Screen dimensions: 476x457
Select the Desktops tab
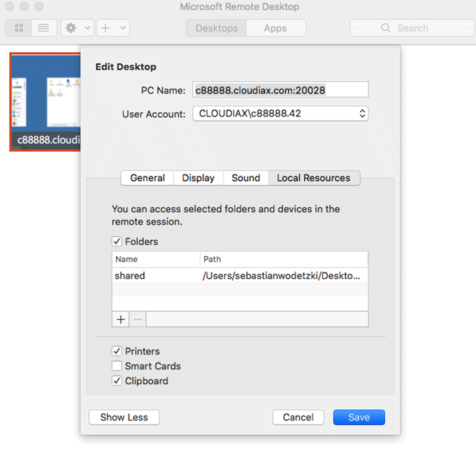pos(217,28)
